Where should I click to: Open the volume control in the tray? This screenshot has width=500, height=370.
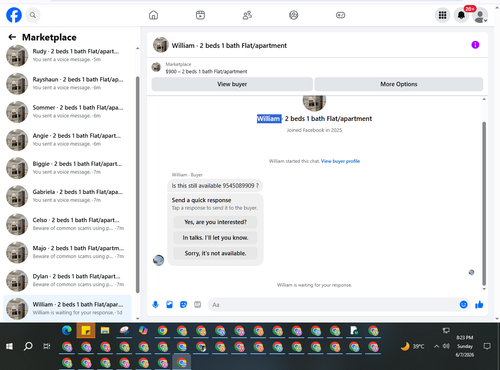coord(446,346)
